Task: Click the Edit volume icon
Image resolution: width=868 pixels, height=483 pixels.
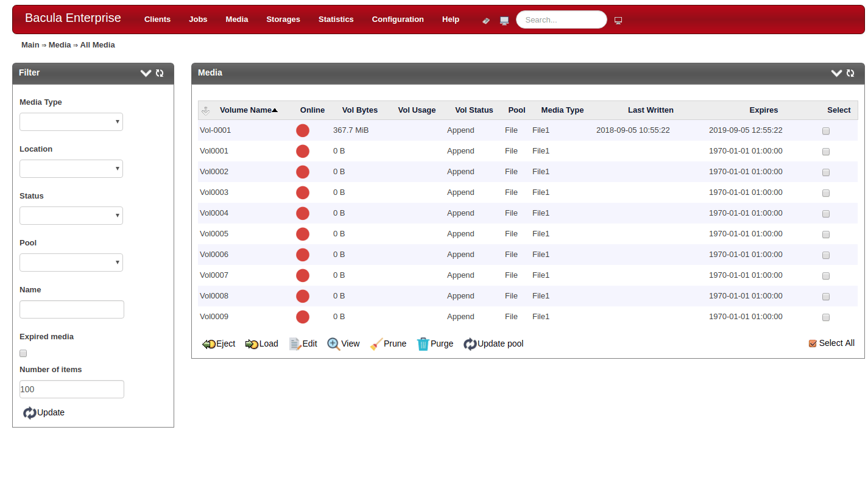Action: 295,344
